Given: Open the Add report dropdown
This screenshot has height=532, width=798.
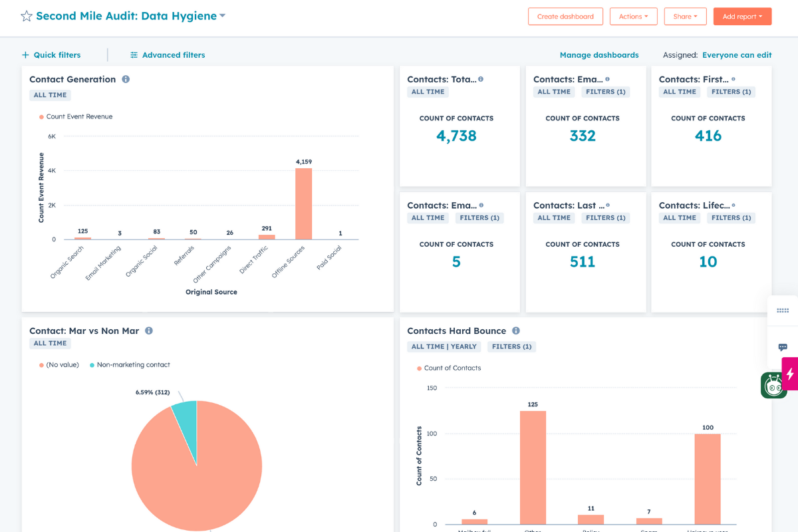Looking at the screenshot, I should pyautogui.click(x=742, y=17).
